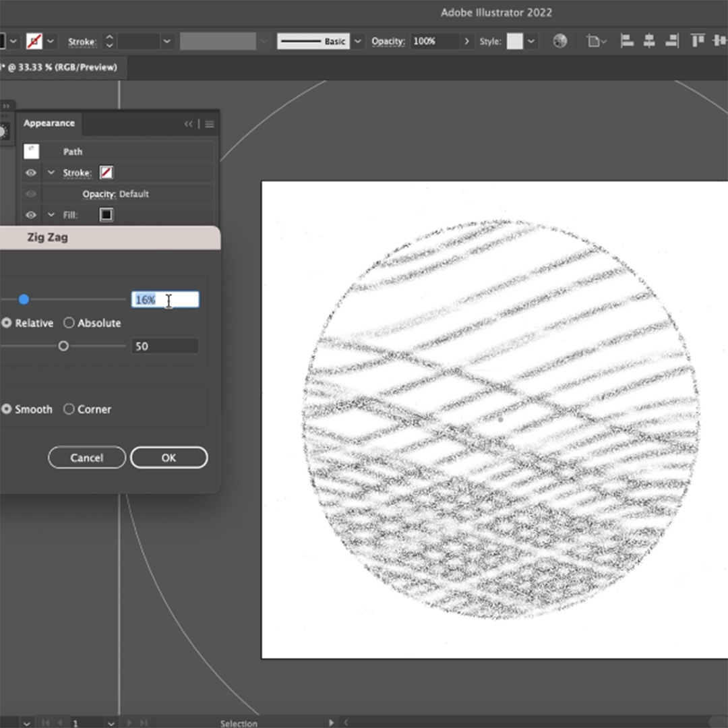Select the Path item in the Appearance panel

[72, 151]
